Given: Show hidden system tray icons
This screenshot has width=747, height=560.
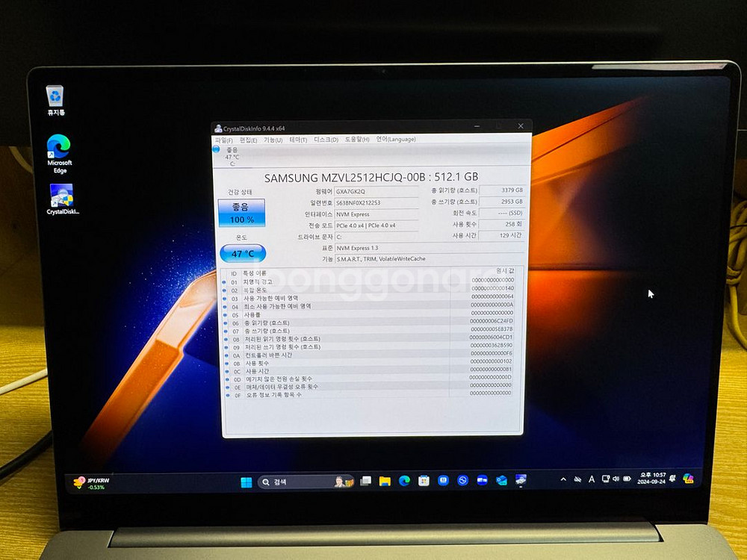Looking at the screenshot, I should pyautogui.click(x=563, y=479).
